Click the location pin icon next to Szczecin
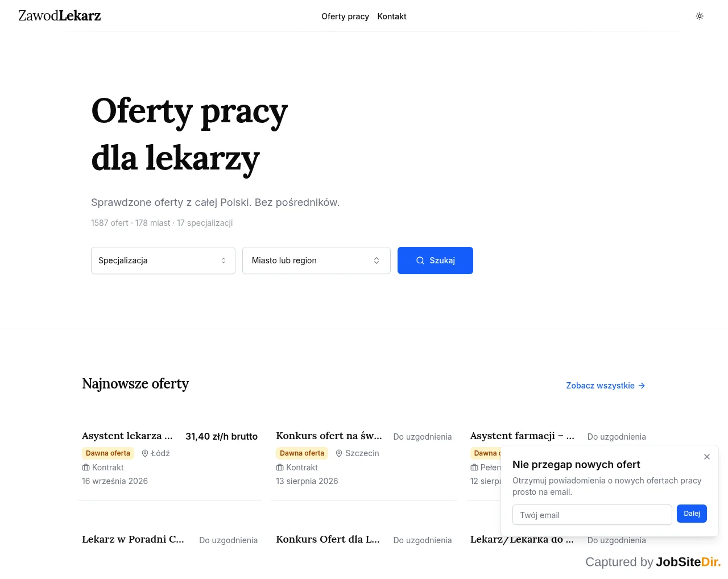Image resolution: width=728 pixels, height=579 pixels. pos(339,453)
